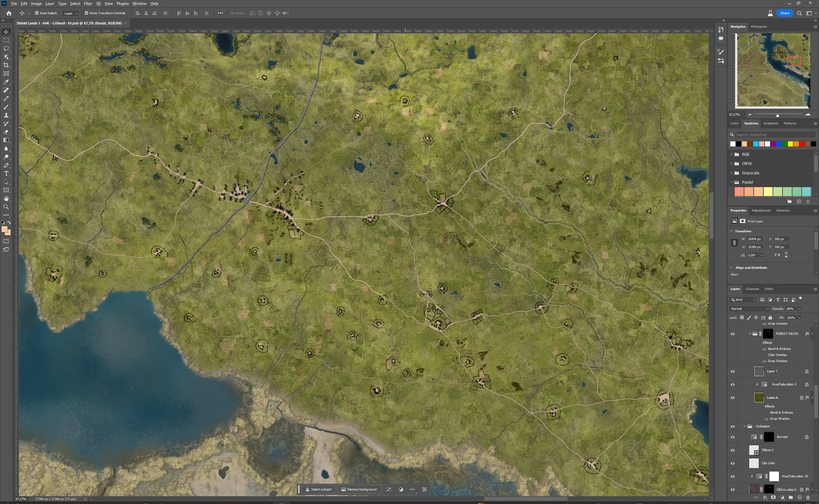Image resolution: width=819 pixels, height=504 pixels.
Task: Switch to the Paths tab
Action: (769, 289)
